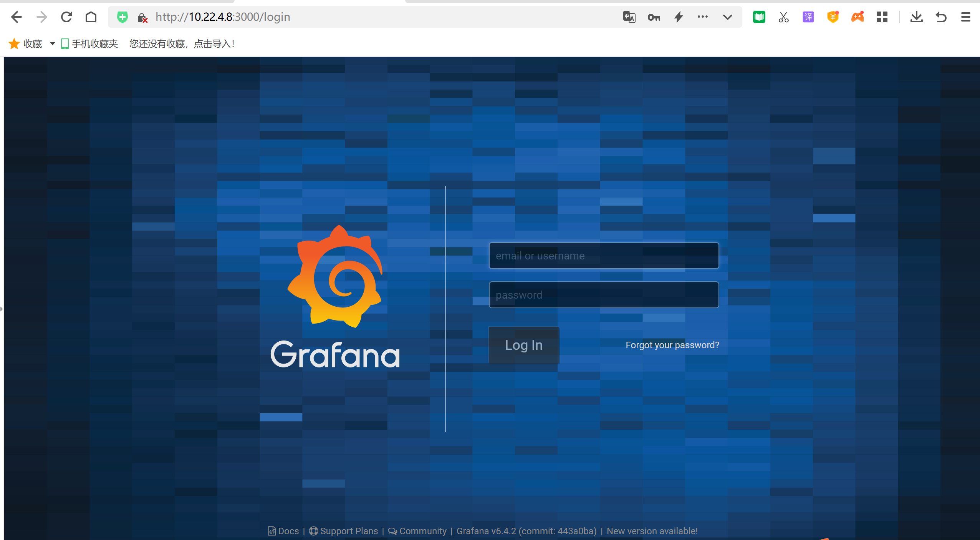This screenshot has width=980, height=540.
Task: Open the Docs footer link
Action: (x=283, y=531)
